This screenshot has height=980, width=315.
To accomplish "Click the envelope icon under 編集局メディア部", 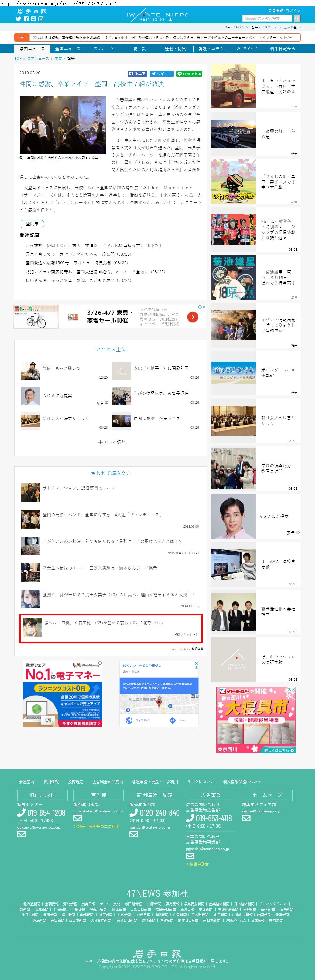I will tap(246, 818).
